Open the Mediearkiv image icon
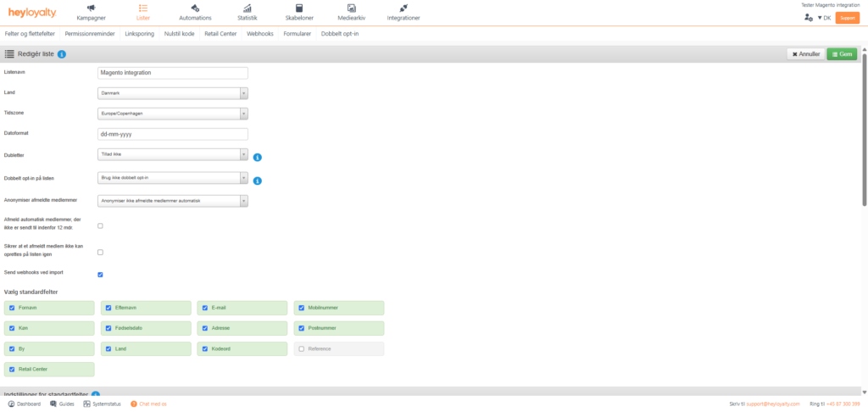This screenshot has width=868, height=412. (351, 8)
